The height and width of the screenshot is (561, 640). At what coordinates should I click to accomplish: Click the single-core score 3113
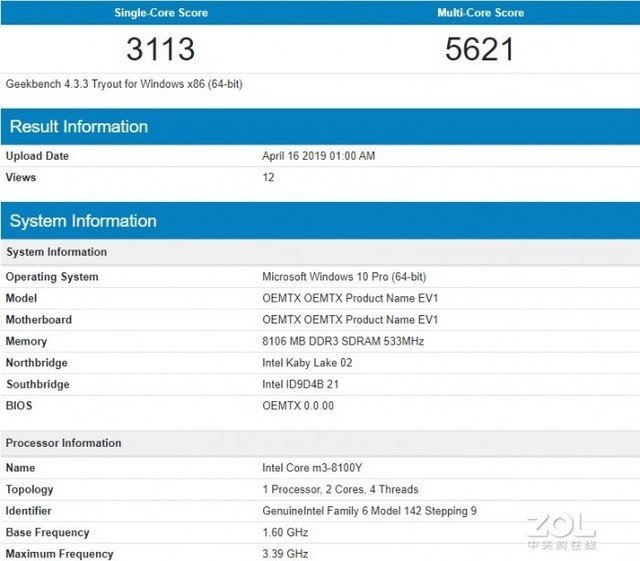[160, 49]
